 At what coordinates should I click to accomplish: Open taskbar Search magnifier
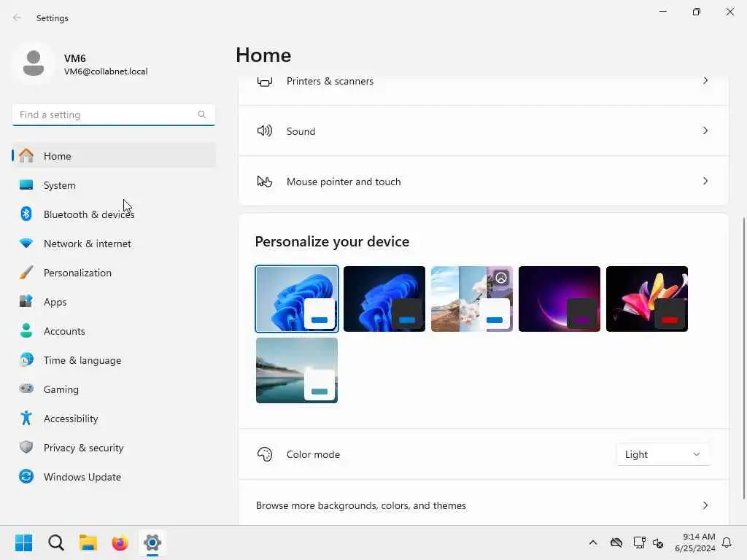[x=56, y=542]
